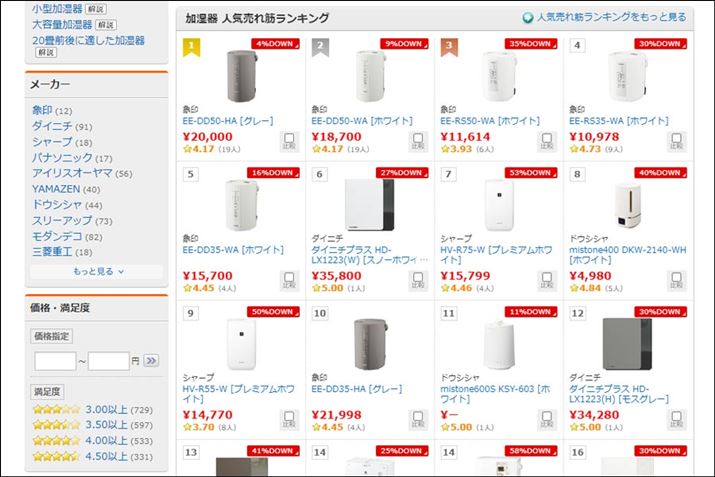Open the EE-RS35-WA [ホワイト] product link
715x477 pixels.
(x=619, y=121)
